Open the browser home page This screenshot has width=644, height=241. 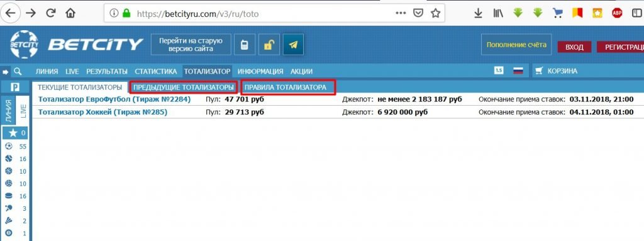coord(70,13)
